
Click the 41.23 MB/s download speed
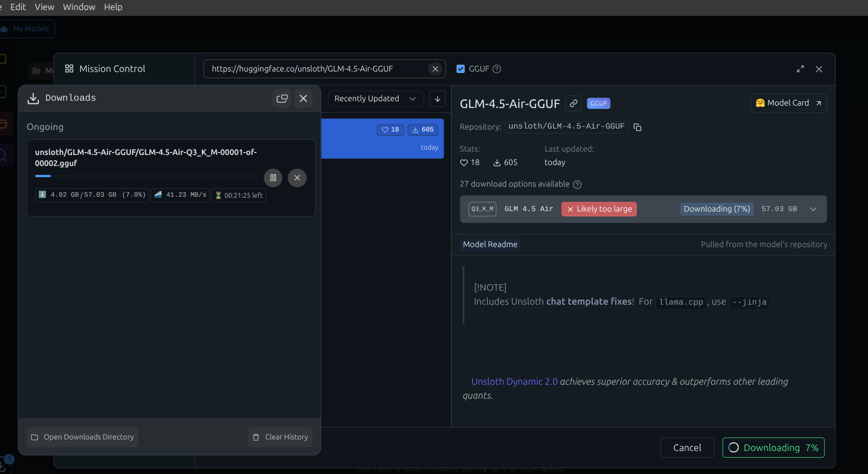(x=180, y=195)
